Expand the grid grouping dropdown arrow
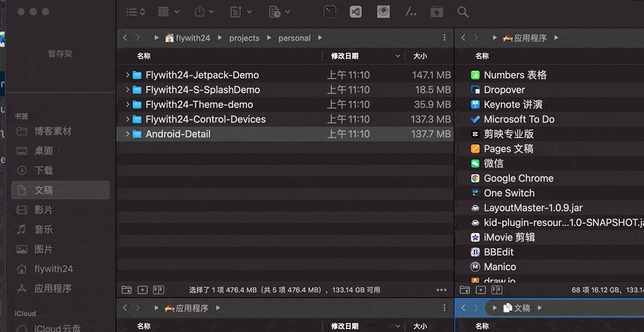644x332 pixels. [177, 12]
